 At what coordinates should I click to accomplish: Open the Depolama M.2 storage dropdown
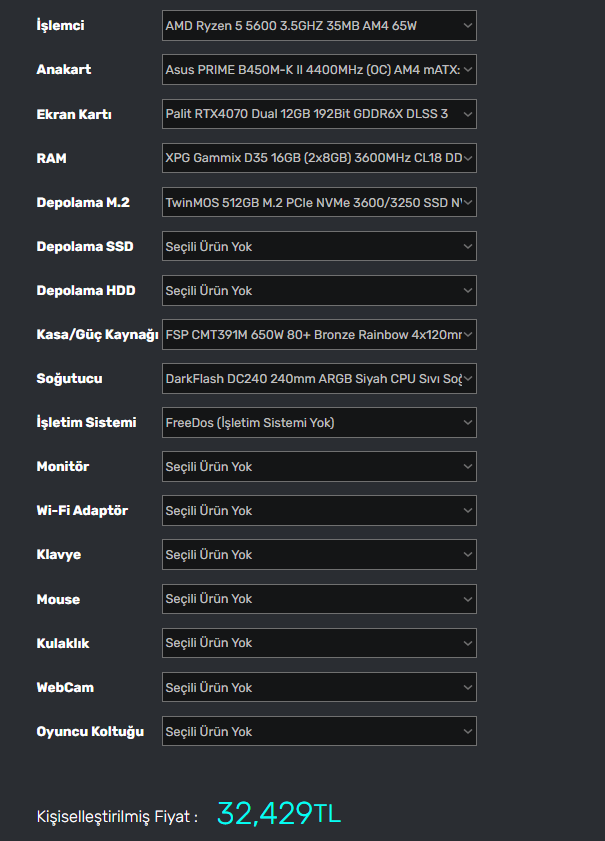318,202
